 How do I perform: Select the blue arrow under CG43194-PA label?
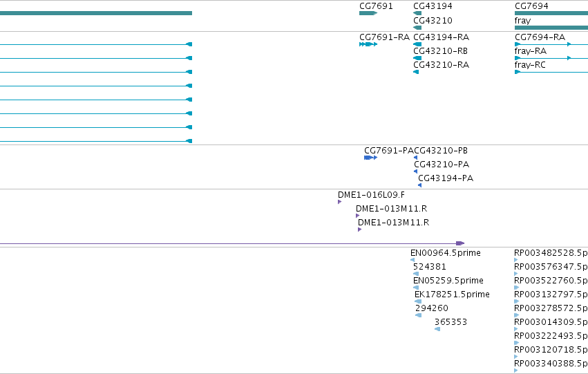[419, 185]
